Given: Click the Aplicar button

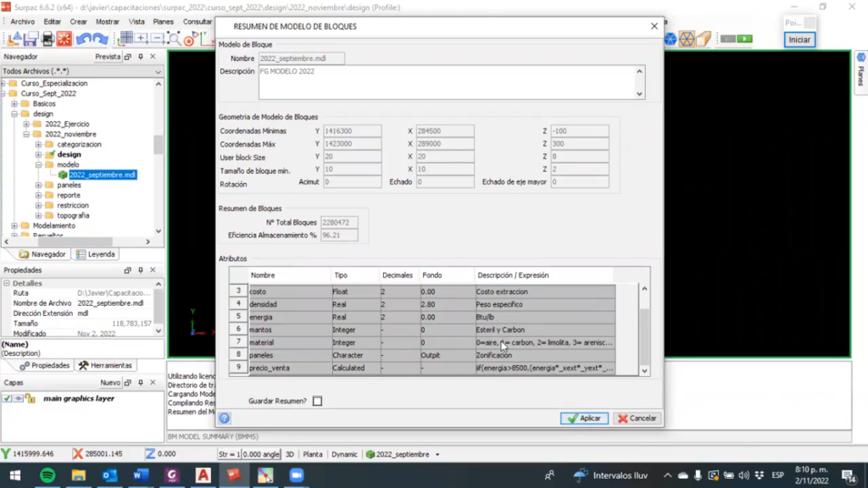Looking at the screenshot, I should [x=584, y=419].
